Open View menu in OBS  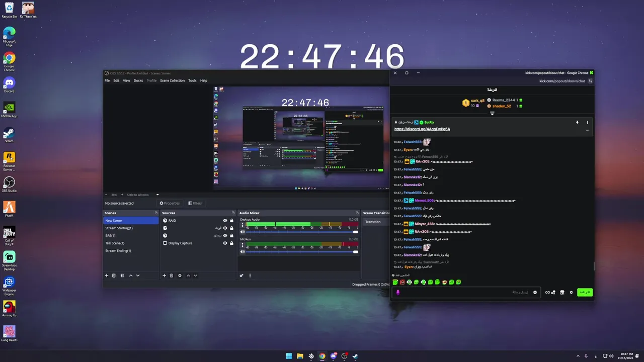tap(126, 80)
